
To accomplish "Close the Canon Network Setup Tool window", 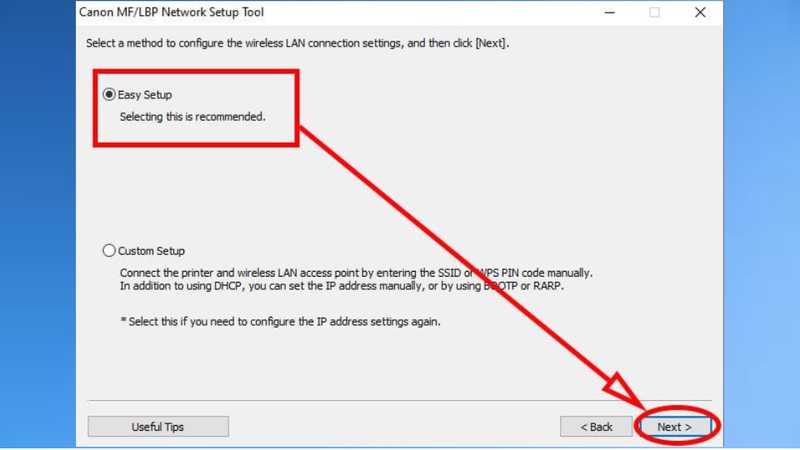I will coord(700,12).
